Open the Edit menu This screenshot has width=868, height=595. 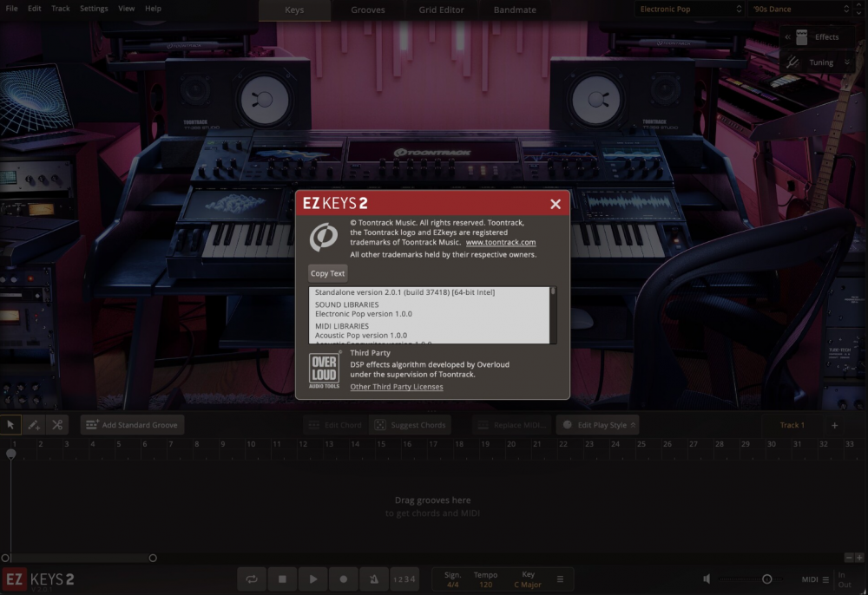pyautogui.click(x=35, y=9)
